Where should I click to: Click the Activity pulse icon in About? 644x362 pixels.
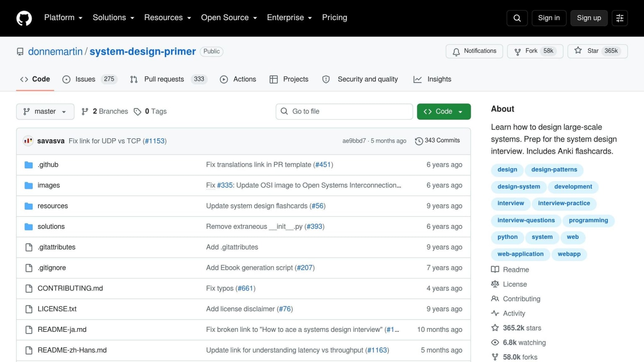(495, 313)
